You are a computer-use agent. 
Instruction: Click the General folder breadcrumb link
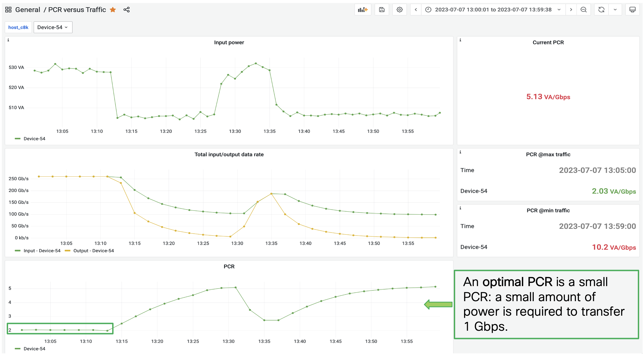click(27, 10)
